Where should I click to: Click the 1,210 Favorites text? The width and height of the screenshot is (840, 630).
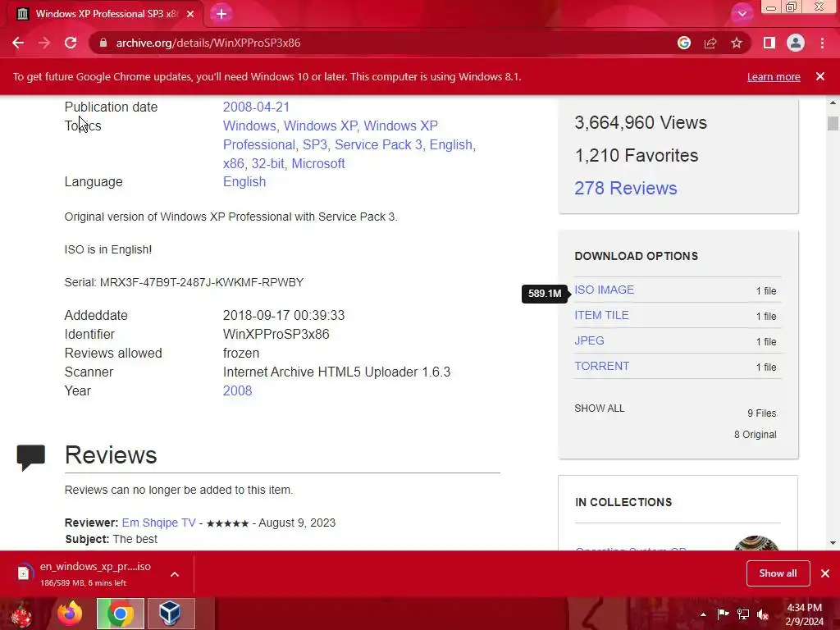[637, 155]
